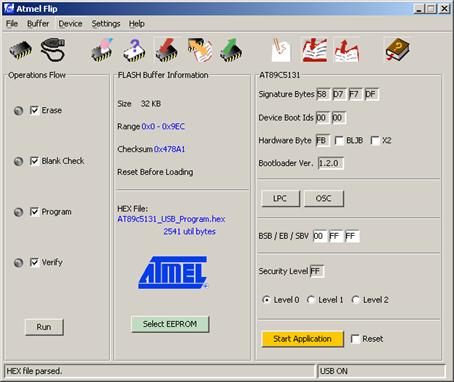Click the Signature Byte field F7
The height and width of the screenshot is (382, 454).
tap(355, 94)
